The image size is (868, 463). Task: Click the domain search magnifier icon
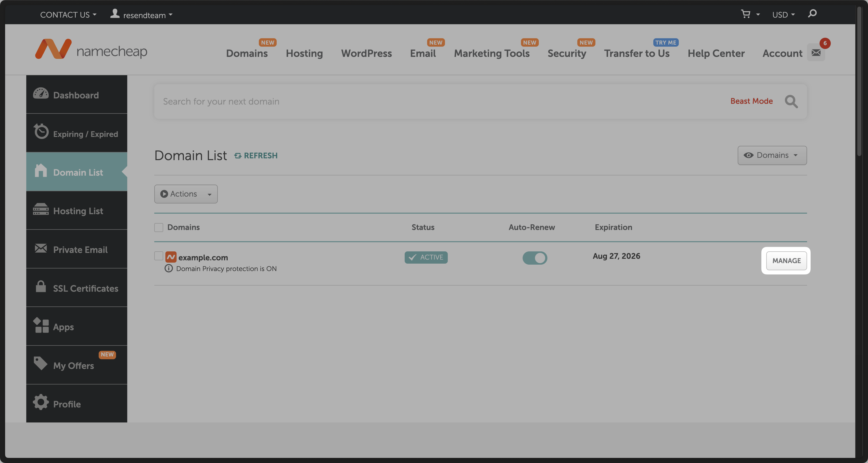click(x=791, y=101)
